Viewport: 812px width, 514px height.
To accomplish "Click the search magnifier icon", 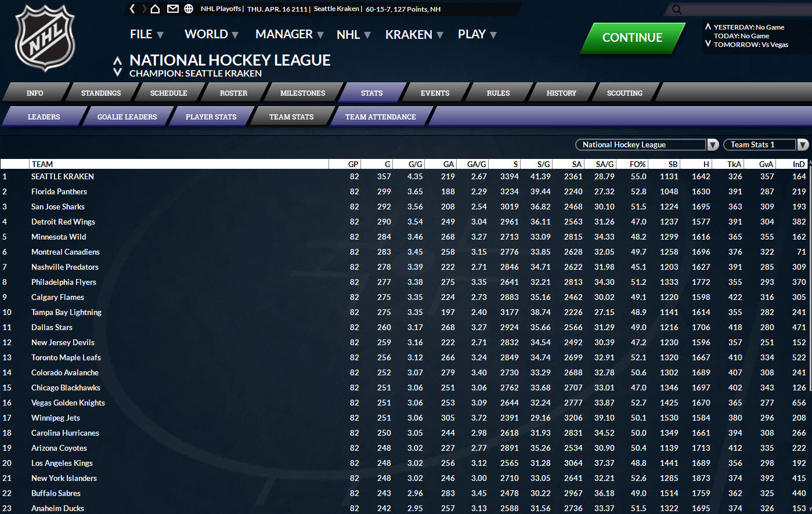I will click(x=676, y=9).
